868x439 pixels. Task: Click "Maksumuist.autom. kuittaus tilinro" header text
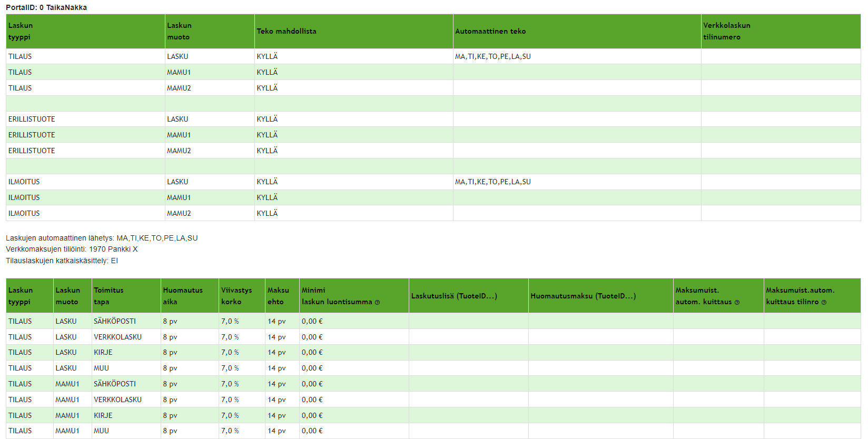point(800,296)
